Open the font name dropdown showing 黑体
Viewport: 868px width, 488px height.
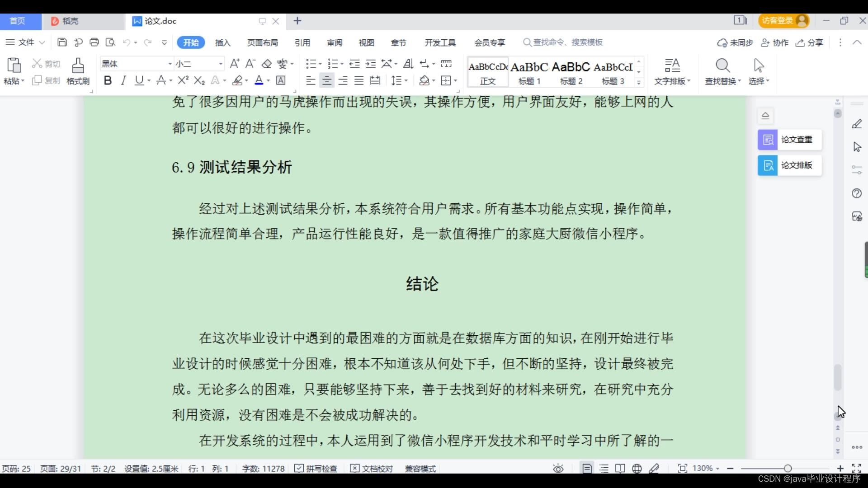pyautogui.click(x=170, y=64)
